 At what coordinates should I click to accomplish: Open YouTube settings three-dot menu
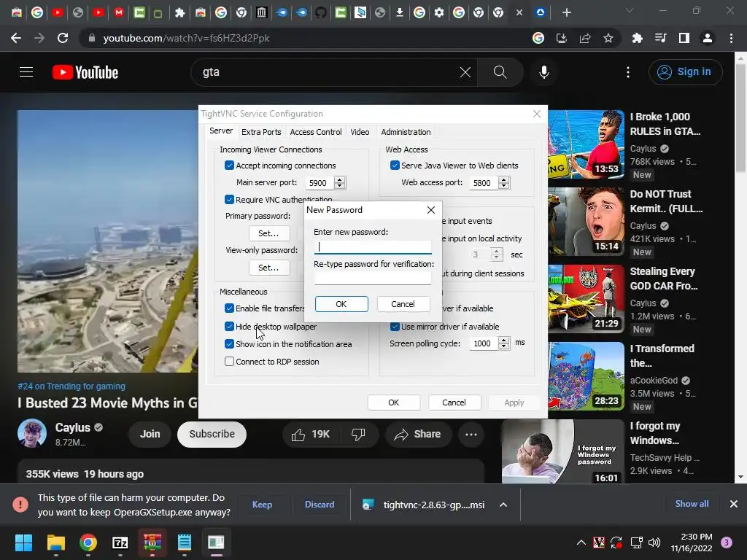tap(628, 72)
